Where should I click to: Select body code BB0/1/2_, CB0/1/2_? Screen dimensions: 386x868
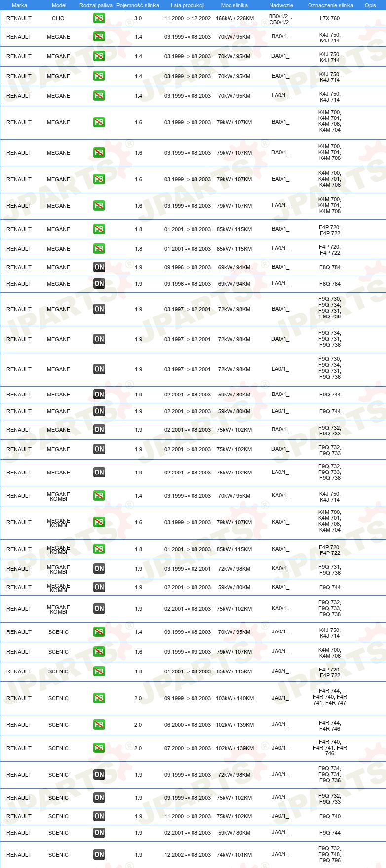pyautogui.click(x=280, y=19)
